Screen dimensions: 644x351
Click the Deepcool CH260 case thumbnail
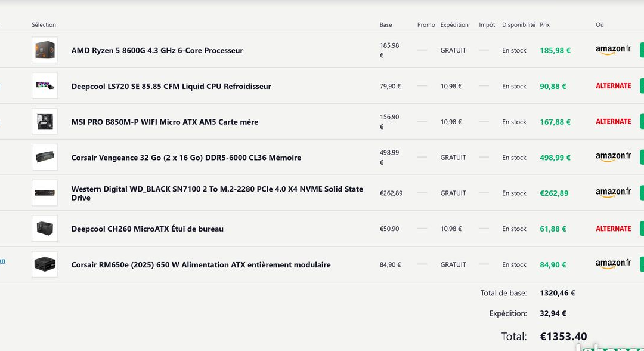pos(44,228)
